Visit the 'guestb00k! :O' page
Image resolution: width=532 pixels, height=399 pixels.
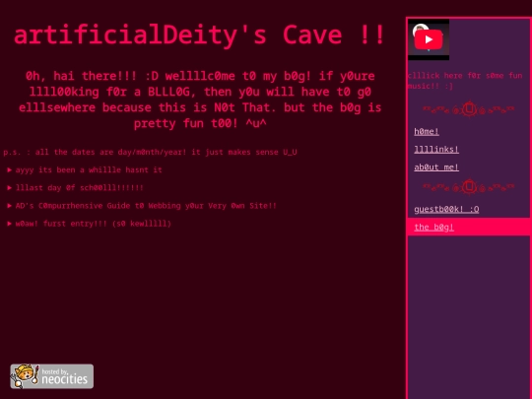(446, 209)
